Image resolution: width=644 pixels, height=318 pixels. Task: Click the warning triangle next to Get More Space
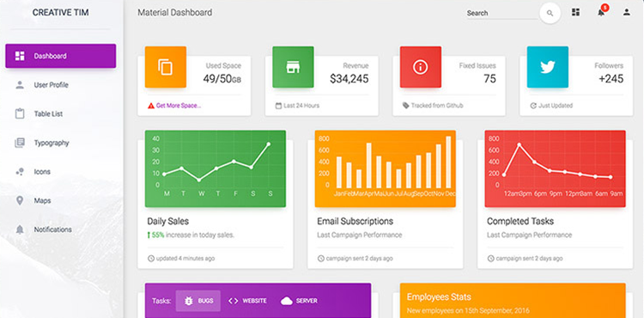(151, 106)
